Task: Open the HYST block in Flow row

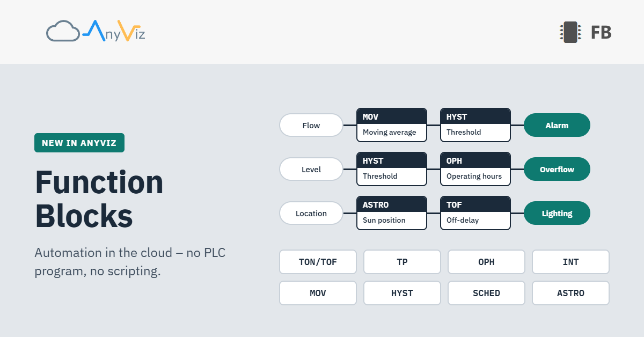Action: coord(475,125)
